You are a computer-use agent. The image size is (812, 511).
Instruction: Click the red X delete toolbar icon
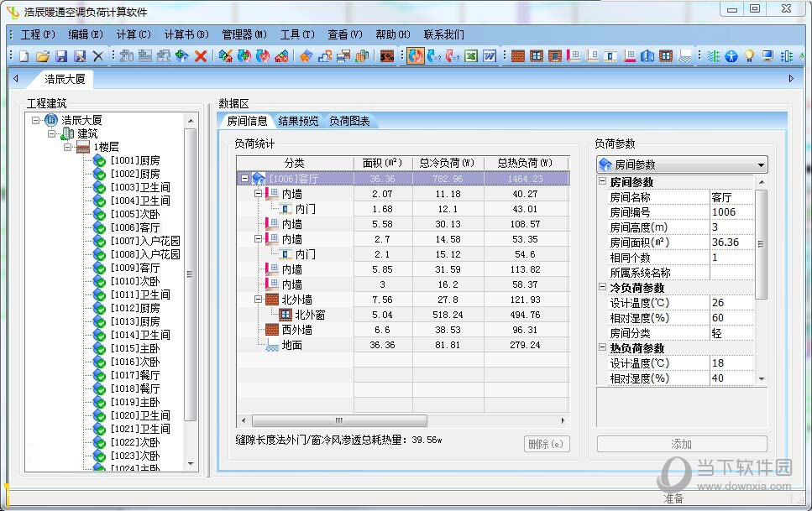(201, 56)
